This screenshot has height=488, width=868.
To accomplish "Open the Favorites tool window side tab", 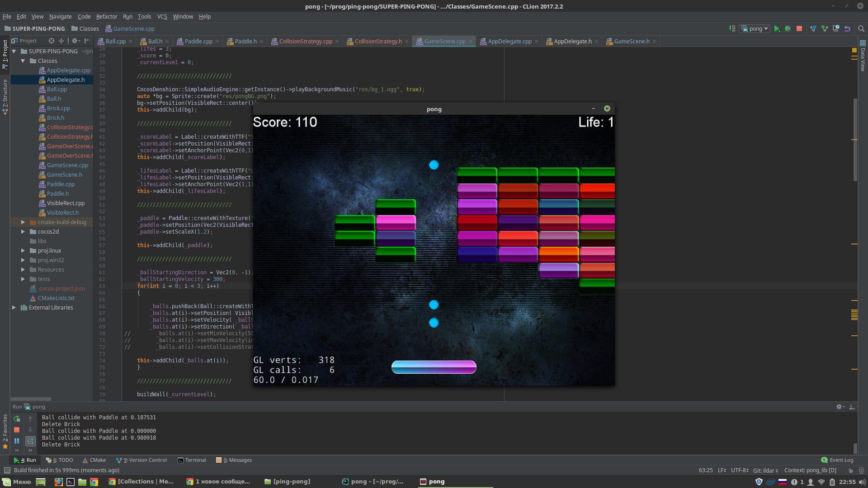I will pyautogui.click(x=5, y=432).
